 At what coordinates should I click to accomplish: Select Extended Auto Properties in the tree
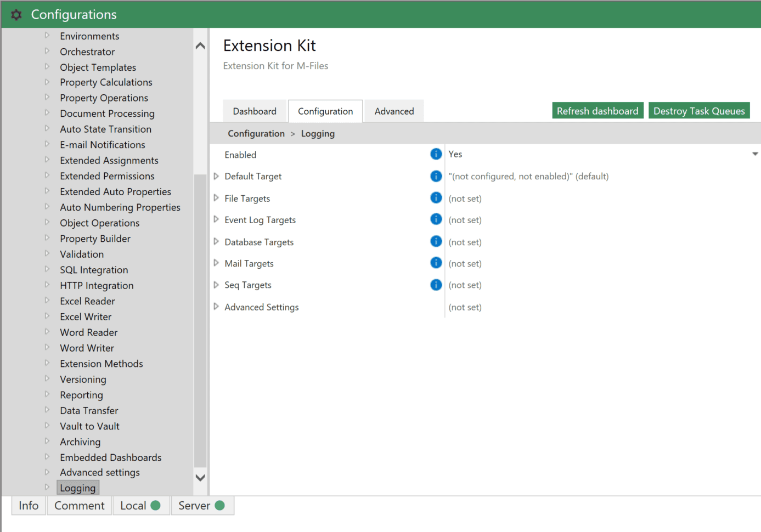[115, 191]
